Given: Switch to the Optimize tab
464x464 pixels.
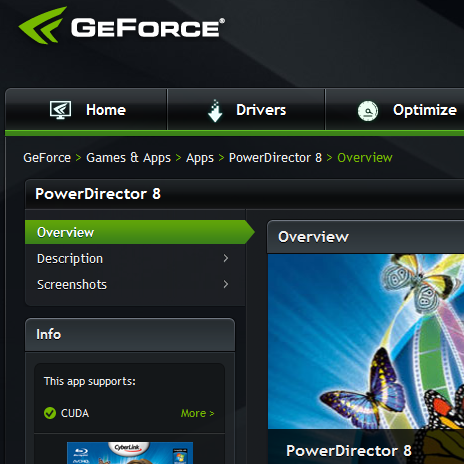Looking at the screenshot, I should tap(395, 109).
